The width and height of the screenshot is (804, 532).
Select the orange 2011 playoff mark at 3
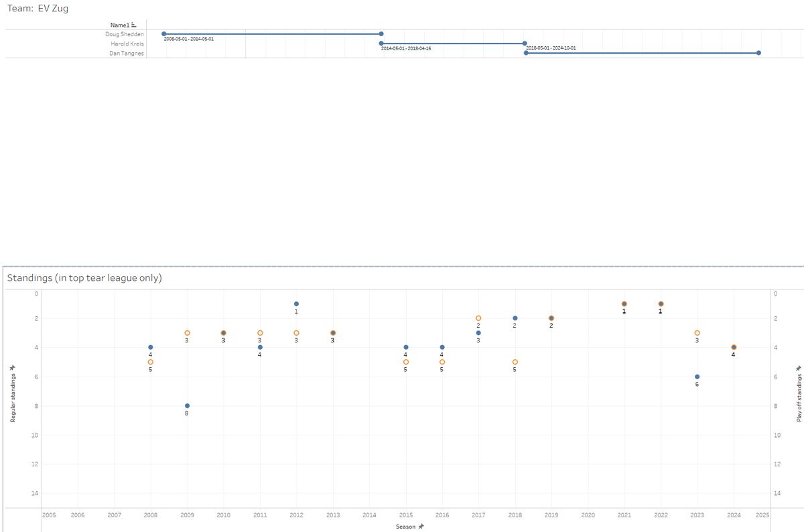(x=260, y=333)
